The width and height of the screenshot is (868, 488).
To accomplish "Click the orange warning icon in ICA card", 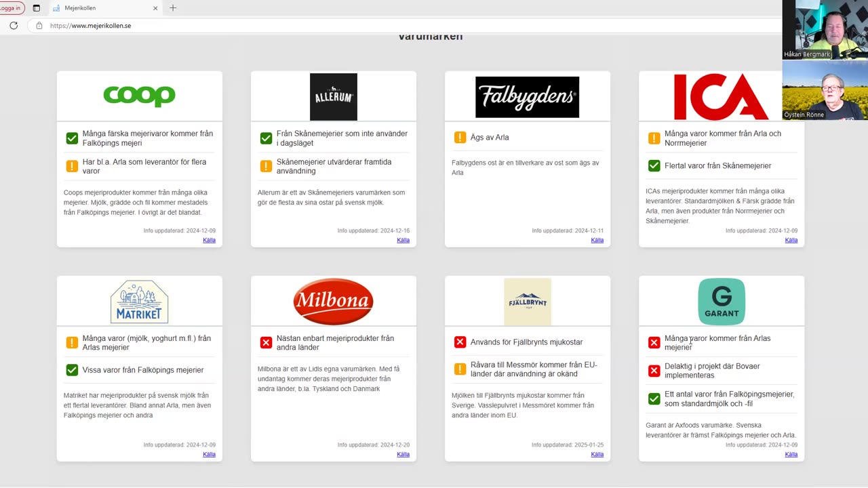I will [x=654, y=138].
